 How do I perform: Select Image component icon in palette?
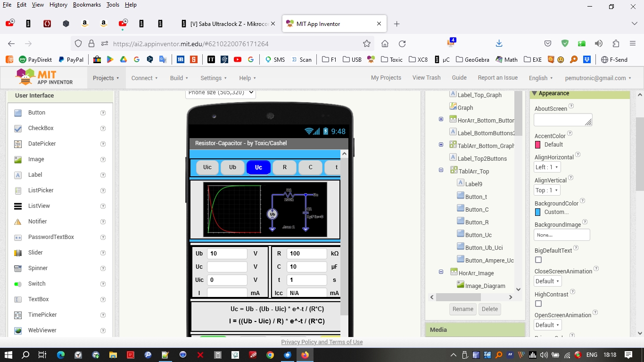18,159
